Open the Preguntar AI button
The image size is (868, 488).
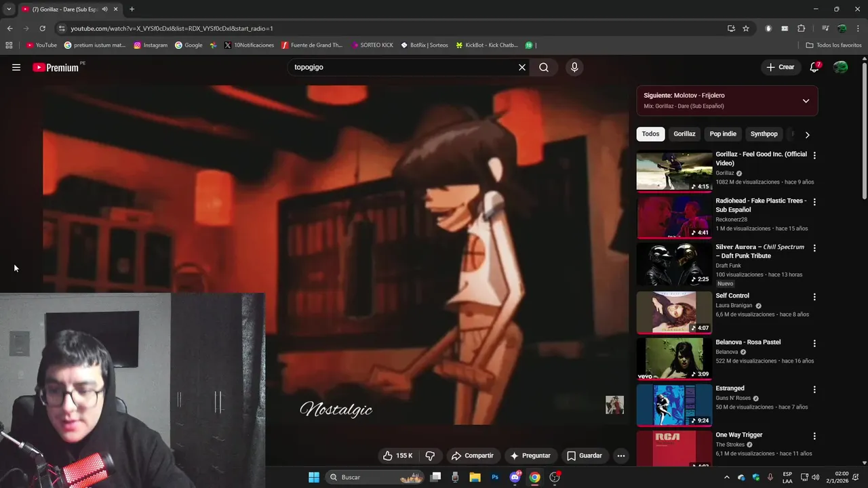point(530,455)
